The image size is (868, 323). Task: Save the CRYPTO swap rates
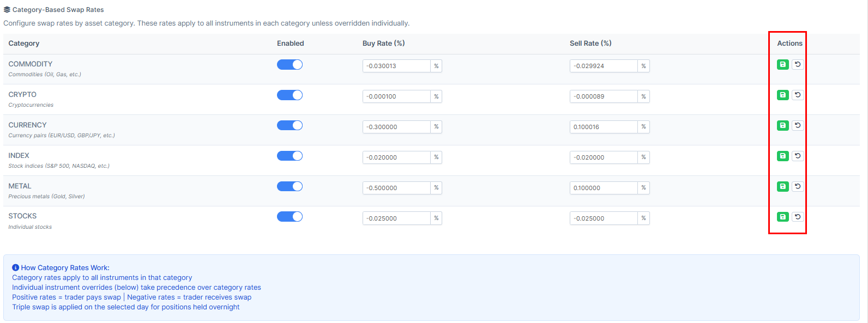782,95
